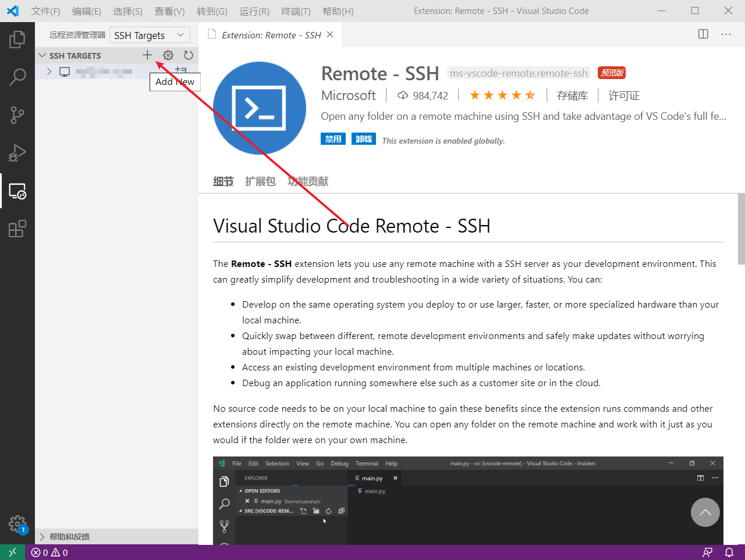This screenshot has width=745, height=560.
Task: Expand the blurred SSH host entry
Action: pyautogui.click(x=49, y=72)
